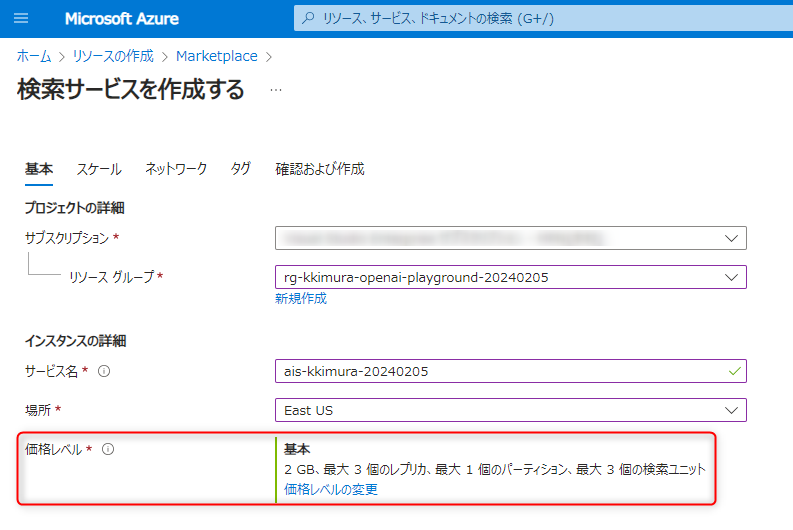Show info tooltip for 価格レベル
793x530 pixels.
(108, 449)
